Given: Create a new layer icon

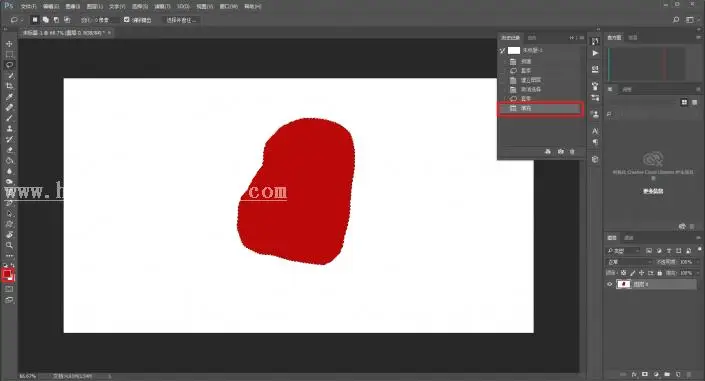Looking at the screenshot, I should [678, 374].
